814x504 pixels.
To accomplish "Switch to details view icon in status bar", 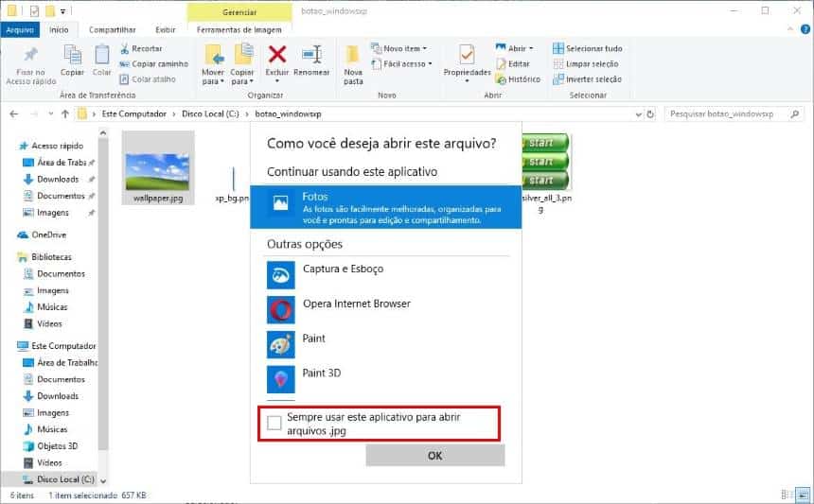I will (x=787, y=495).
